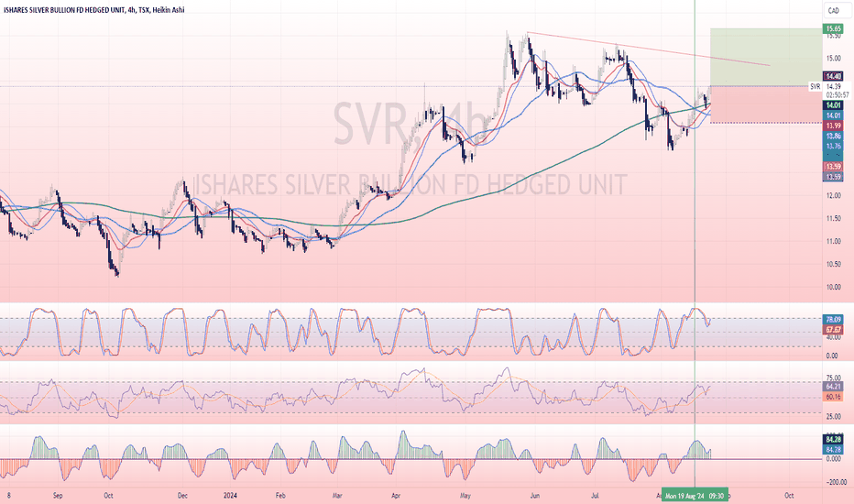Click the 12.00 price scale value

(x=833, y=195)
